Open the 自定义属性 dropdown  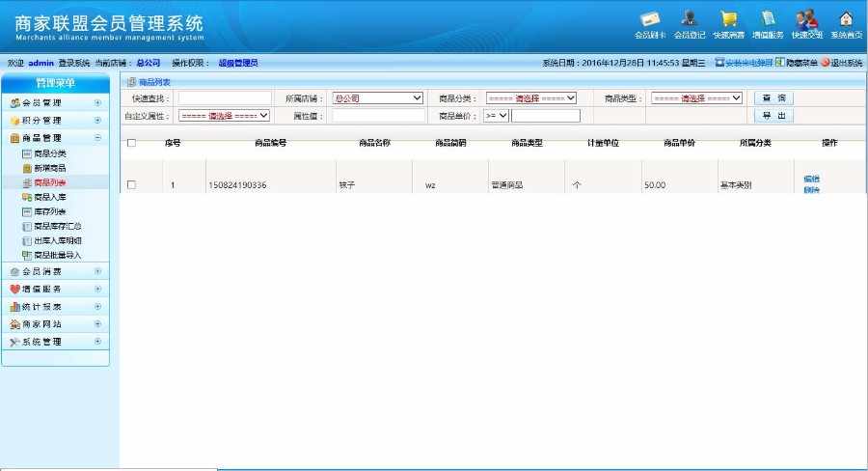coord(224,116)
